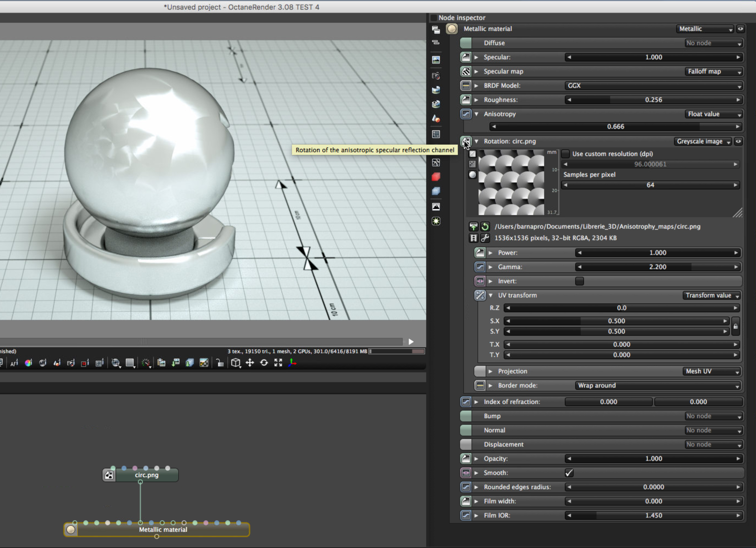Expand the Projection section arrow
This screenshot has height=548, width=756.
coord(490,371)
